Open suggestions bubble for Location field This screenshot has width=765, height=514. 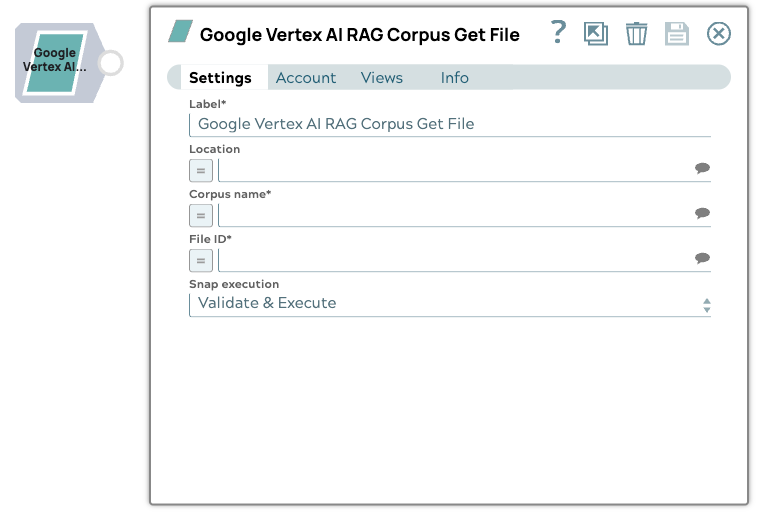pos(702,169)
